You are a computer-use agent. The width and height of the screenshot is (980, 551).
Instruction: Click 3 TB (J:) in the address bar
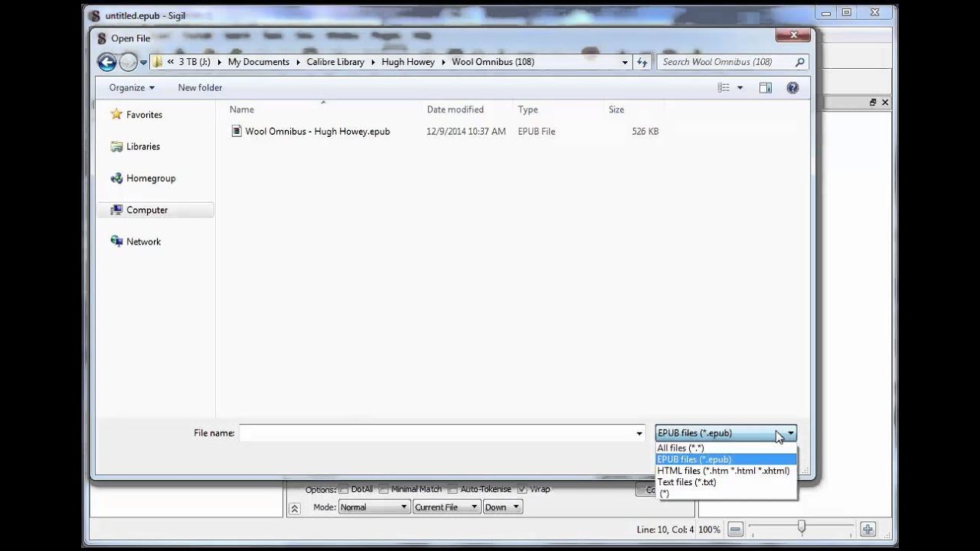click(x=194, y=62)
